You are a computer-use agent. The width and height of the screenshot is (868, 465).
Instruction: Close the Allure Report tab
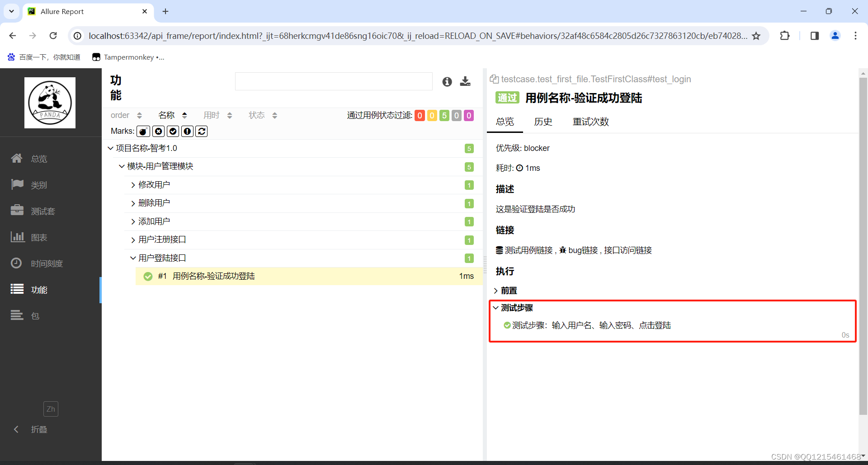point(145,11)
